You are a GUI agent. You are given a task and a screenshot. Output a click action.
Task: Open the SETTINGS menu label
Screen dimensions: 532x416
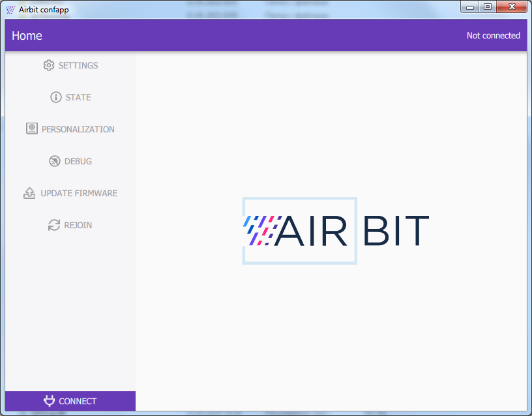point(78,65)
